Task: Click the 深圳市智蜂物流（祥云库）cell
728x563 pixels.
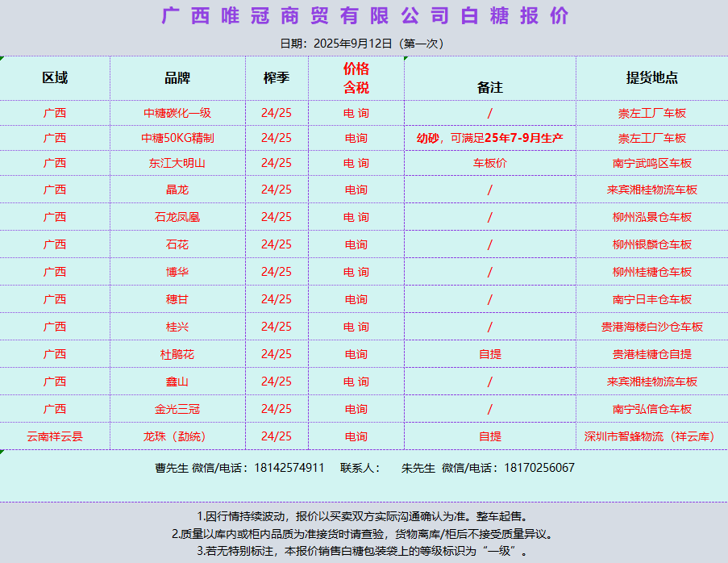Action: 651,436
